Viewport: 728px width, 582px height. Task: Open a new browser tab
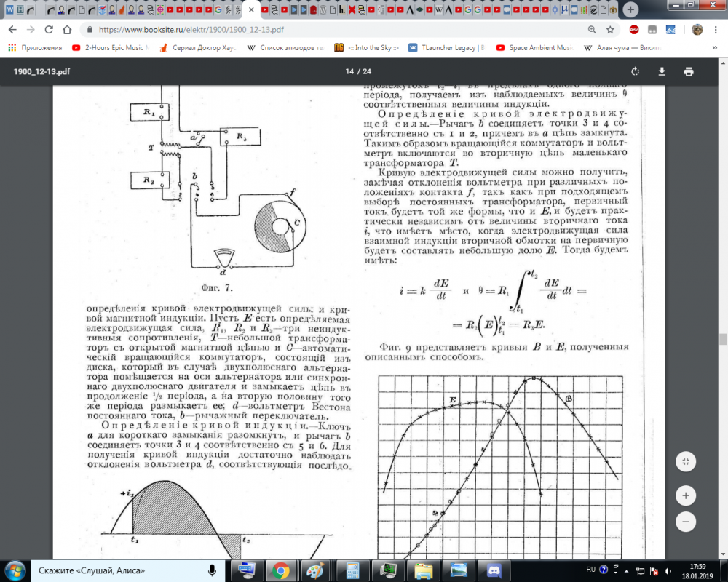[630, 9]
